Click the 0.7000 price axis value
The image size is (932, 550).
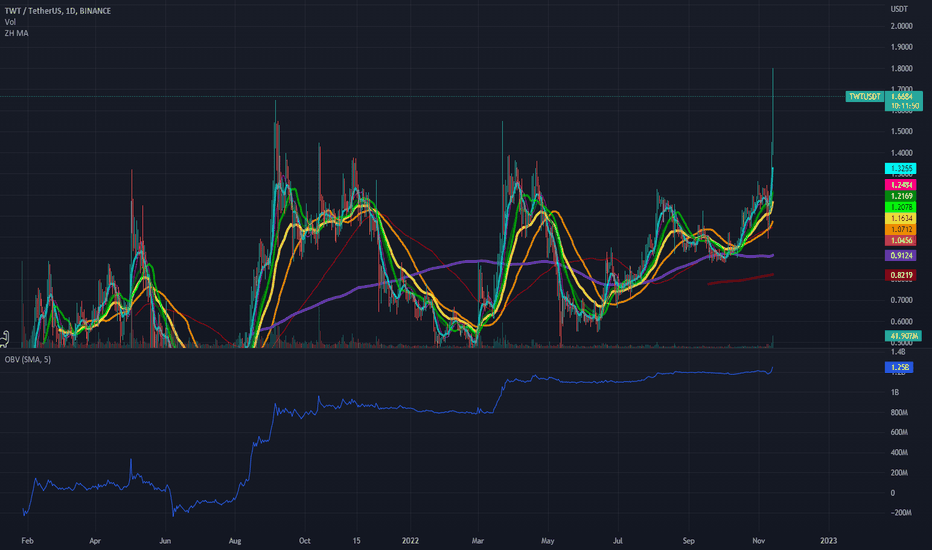click(902, 300)
